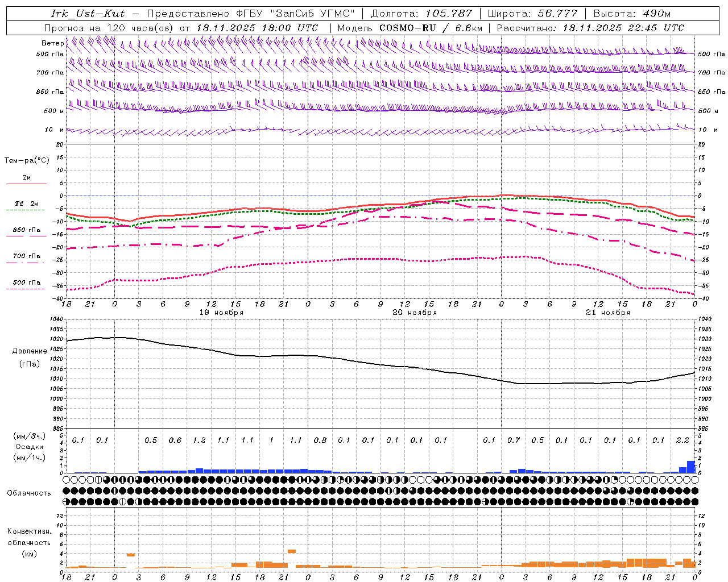Viewport: 728px width, 582px height.
Task: Click the model label COSMO-RU / 6.6км
Action: pyautogui.click(x=431, y=28)
